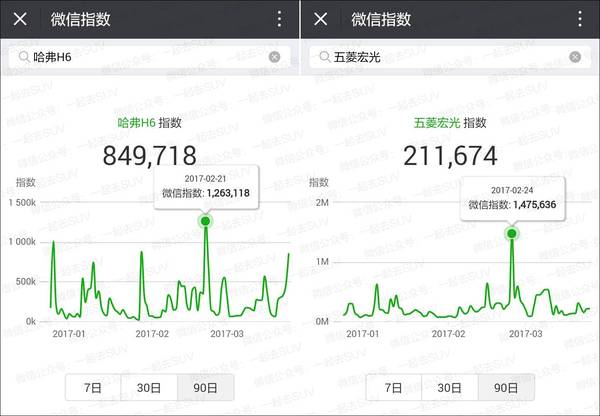Tap the index value 849,718
Screen dimensions: 600x416
(150, 156)
